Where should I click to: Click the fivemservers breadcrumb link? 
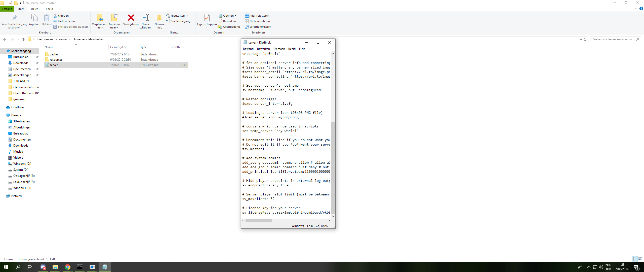[45, 39]
